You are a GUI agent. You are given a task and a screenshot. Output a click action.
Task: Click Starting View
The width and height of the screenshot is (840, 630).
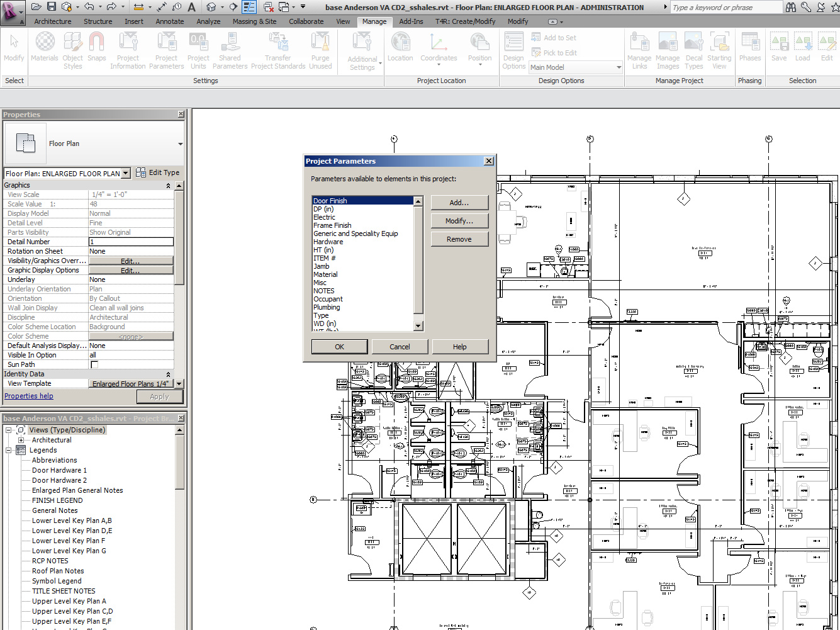[719, 50]
